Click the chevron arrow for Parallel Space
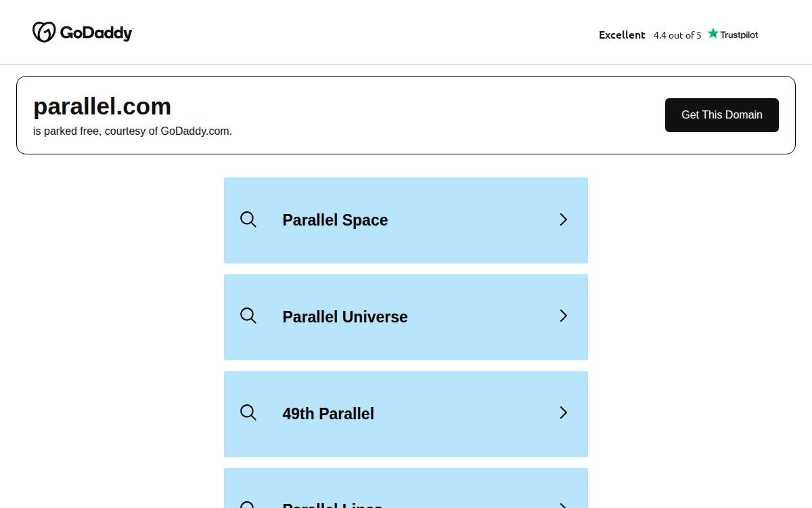This screenshot has width=812, height=508. tap(563, 219)
